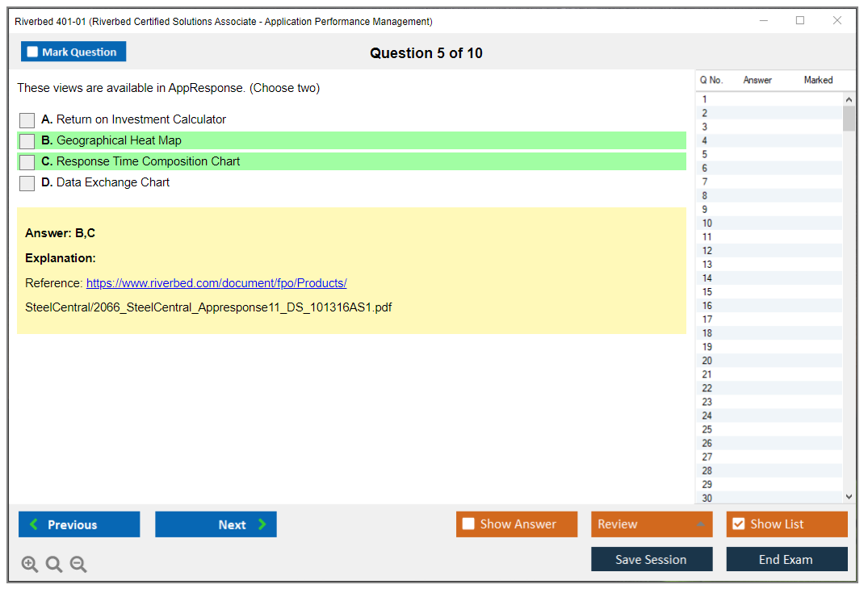This screenshot has height=593, width=868.
Task: Check the Mark Question checkbox
Action: [33, 52]
